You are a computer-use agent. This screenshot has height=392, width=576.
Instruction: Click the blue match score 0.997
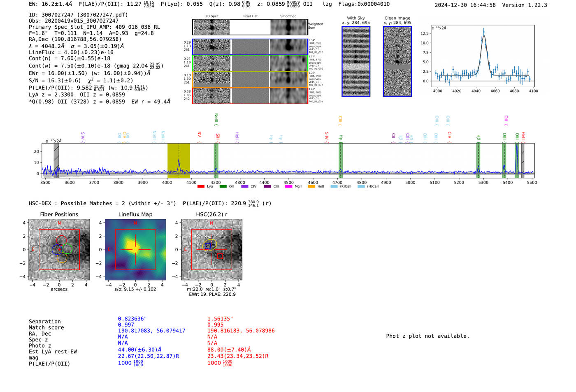tap(126, 325)
